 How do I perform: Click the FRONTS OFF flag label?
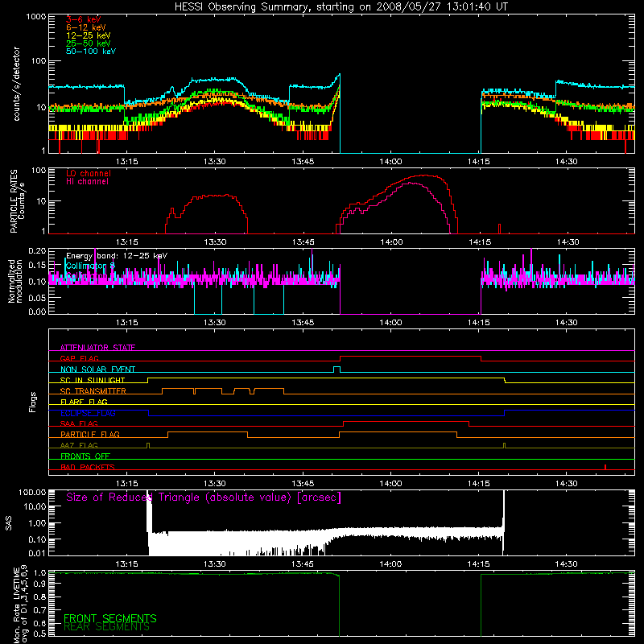[x=85, y=456]
